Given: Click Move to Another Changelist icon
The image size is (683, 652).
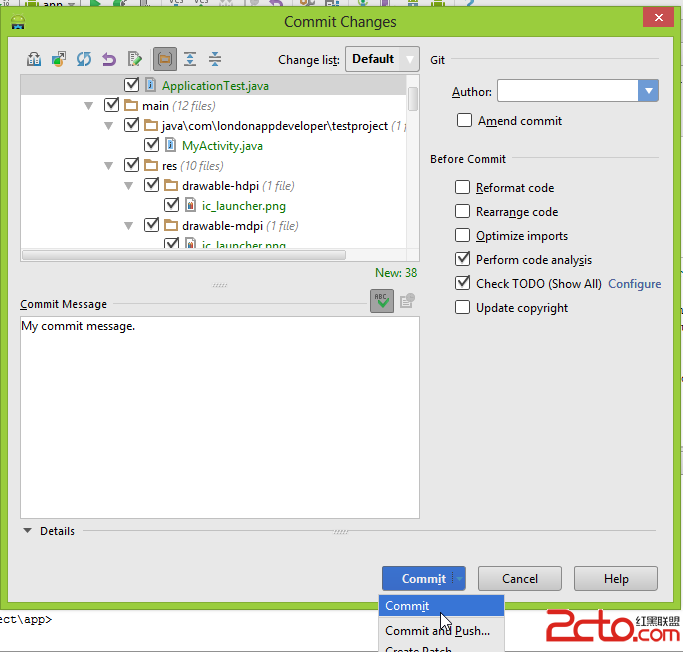Looking at the screenshot, I should pos(59,59).
